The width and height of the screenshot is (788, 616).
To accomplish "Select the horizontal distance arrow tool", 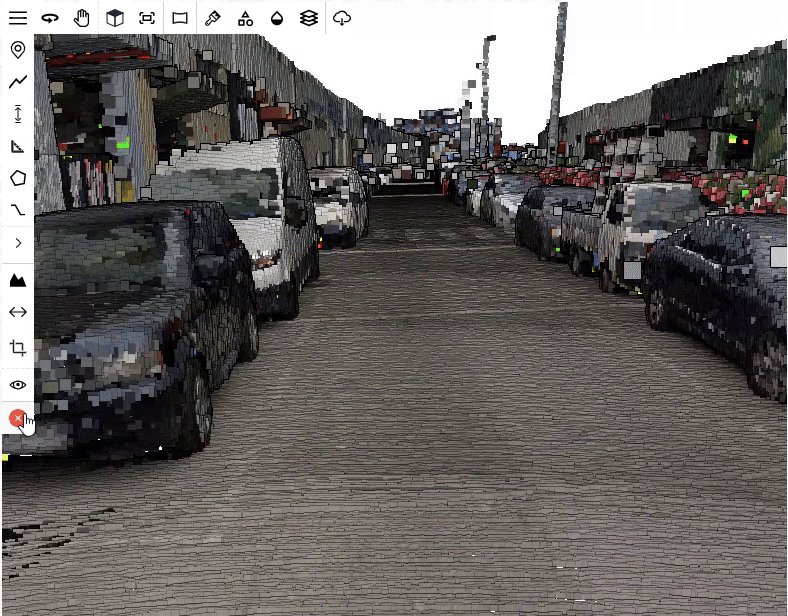I will click(x=18, y=312).
